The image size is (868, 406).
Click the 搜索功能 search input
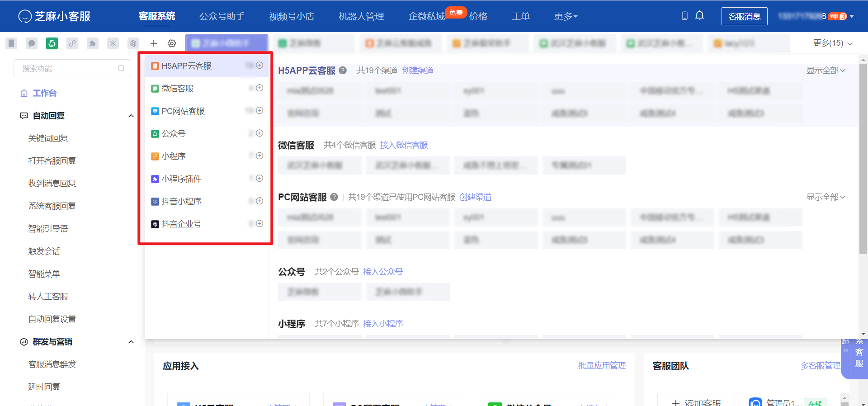[x=72, y=68]
